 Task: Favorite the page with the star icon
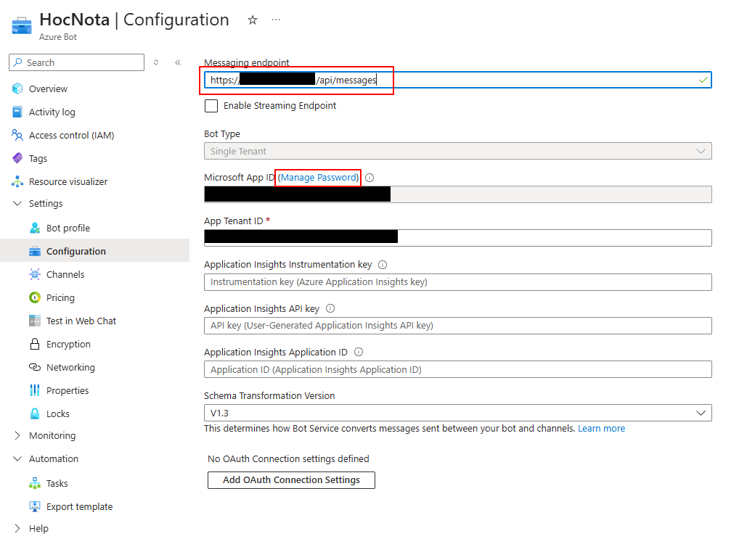(253, 20)
